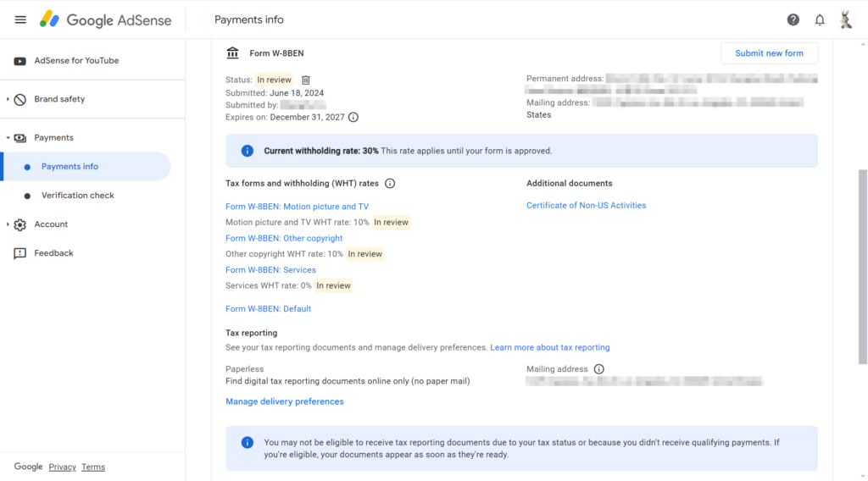
Task: Open AdSense for YouTube in sidebar
Action: tap(76, 61)
